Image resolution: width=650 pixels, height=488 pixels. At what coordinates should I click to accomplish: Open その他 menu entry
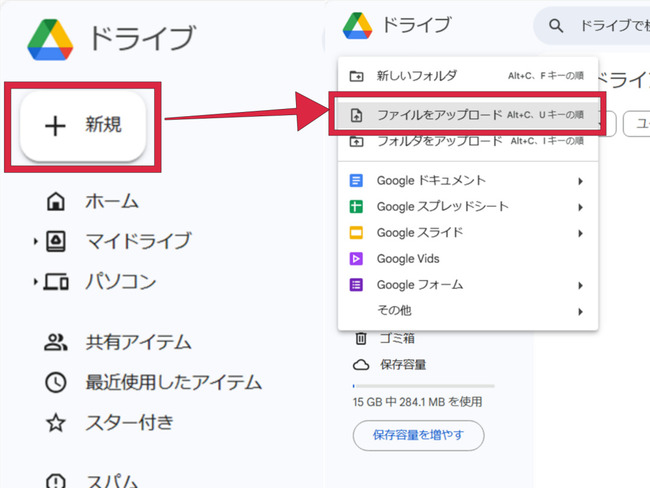(468, 311)
